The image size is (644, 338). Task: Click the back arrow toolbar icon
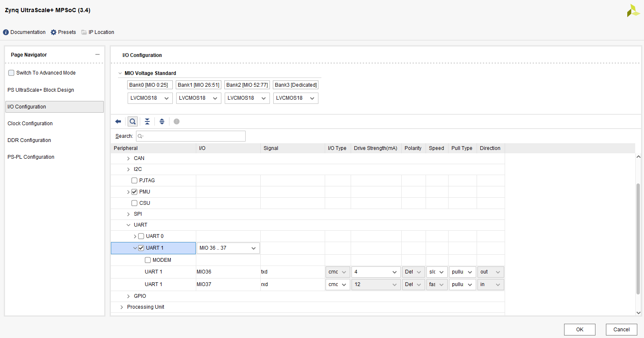(x=118, y=121)
